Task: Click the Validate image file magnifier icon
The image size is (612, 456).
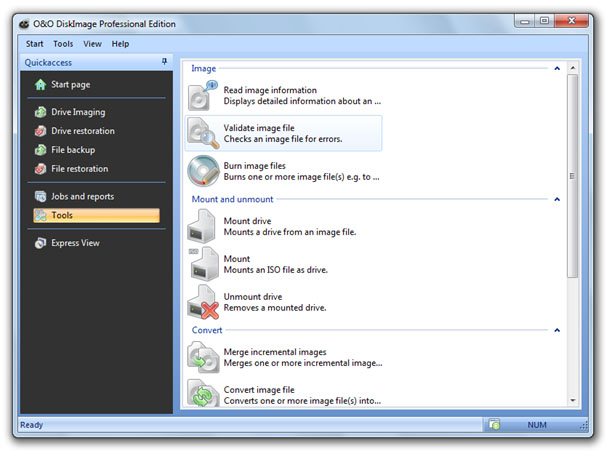Action: (x=204, y=133)
